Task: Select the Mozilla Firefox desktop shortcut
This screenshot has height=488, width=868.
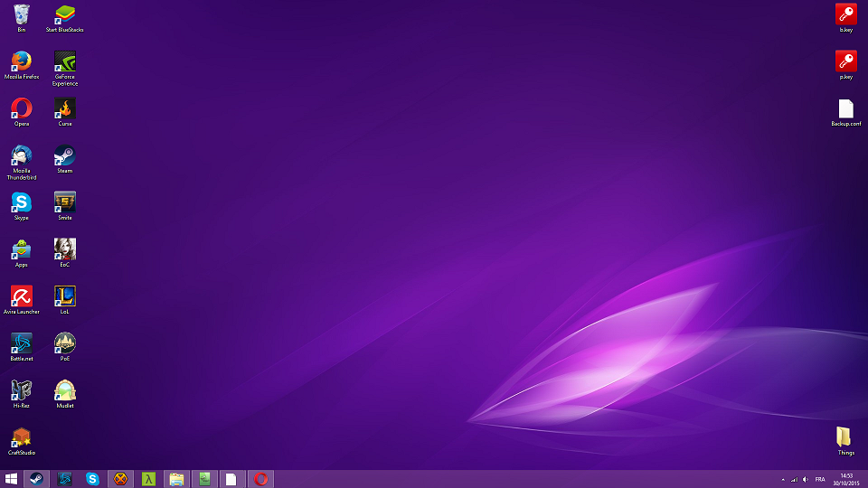Action: point(21,61)
